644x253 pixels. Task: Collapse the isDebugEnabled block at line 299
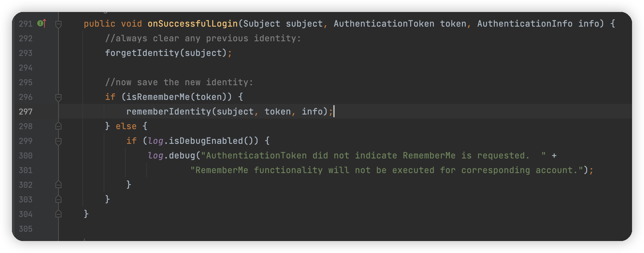point(58,141)
